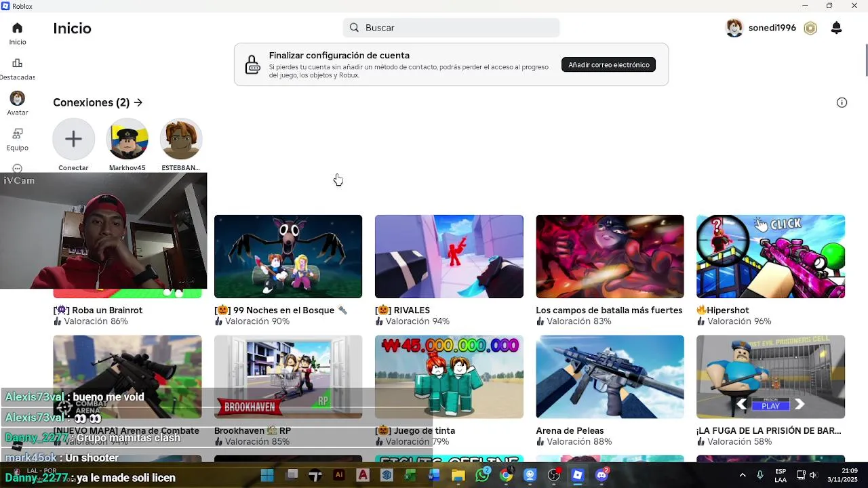Viewport: 868px width, 488px height.
Task: Open LA FUGA DE LA PRISIÓN thumbnail
Action: [770, 376]
